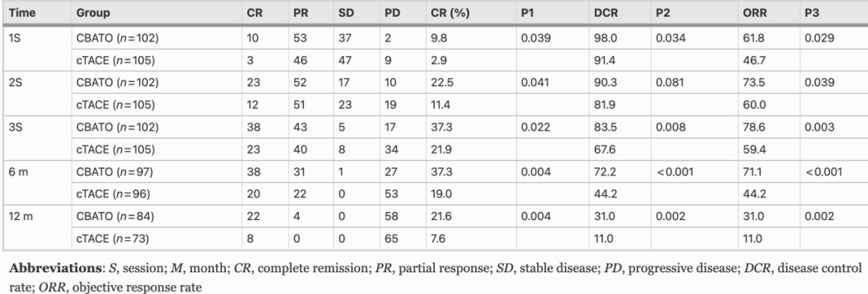Viewport: 868px width, 294px height.
Task: Select the CR (%) column header
Action: click(451, 12)
